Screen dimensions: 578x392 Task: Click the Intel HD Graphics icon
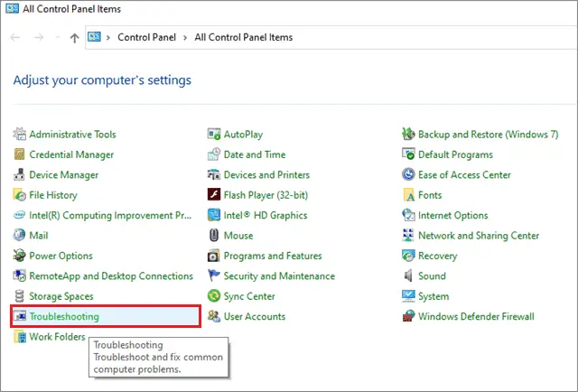pyautogui.click(x=214, y=215)
